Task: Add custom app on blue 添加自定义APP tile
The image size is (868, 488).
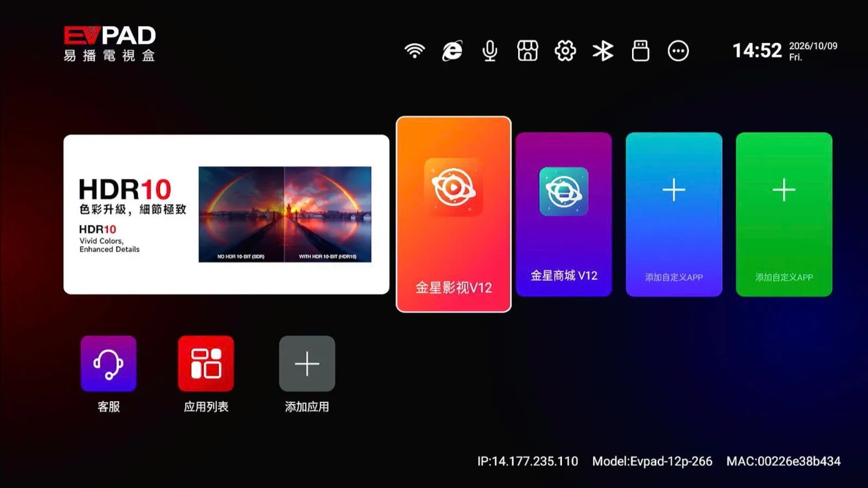Action: tap(674, 214)
